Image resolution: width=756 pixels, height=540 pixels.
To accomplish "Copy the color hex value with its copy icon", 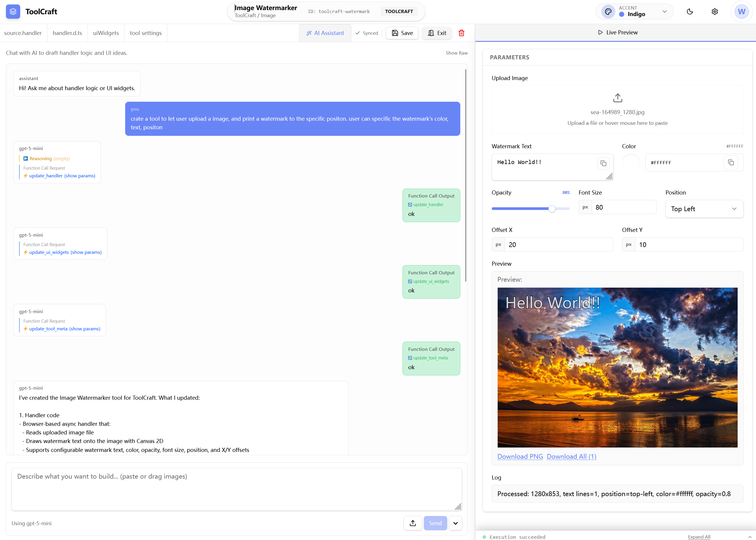I will pyautogui.click(x=731, y=163).
